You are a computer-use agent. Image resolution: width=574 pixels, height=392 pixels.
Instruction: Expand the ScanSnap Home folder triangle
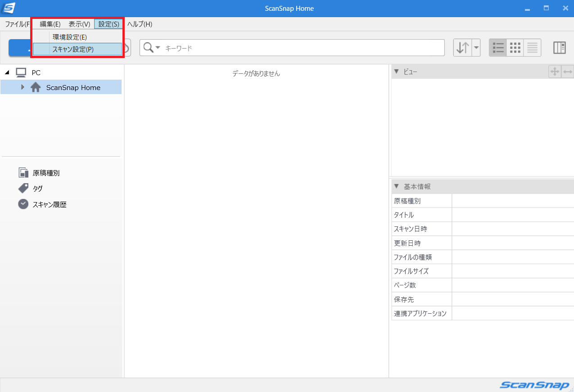23,87
